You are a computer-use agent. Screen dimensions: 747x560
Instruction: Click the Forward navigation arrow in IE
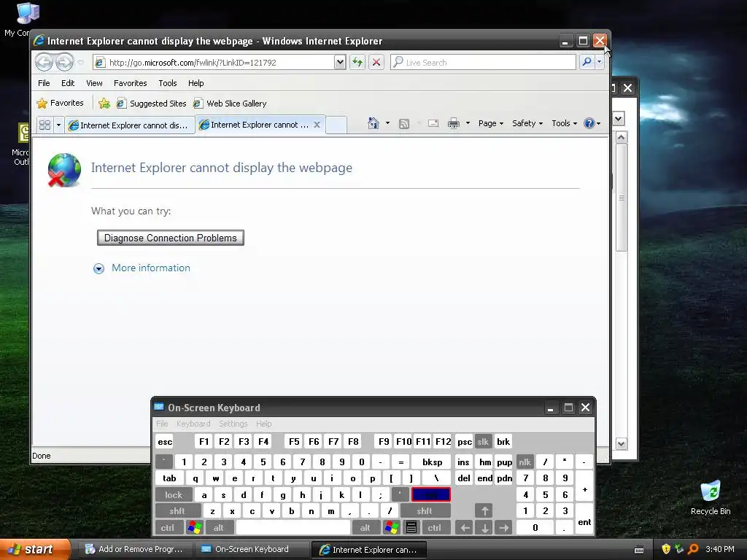point(64,63)
